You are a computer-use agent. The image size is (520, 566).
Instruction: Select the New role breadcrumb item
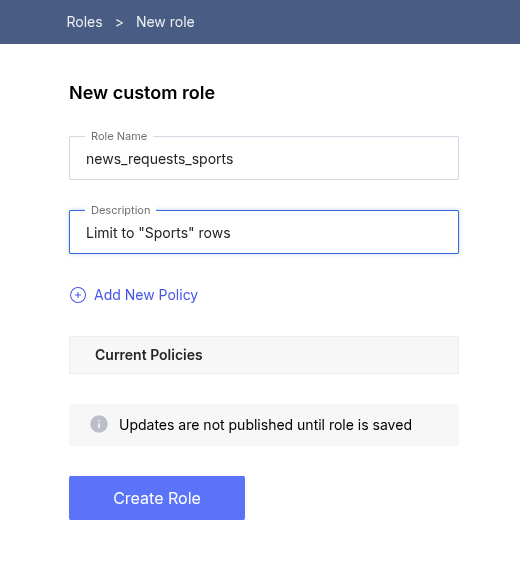click(165, 22)
